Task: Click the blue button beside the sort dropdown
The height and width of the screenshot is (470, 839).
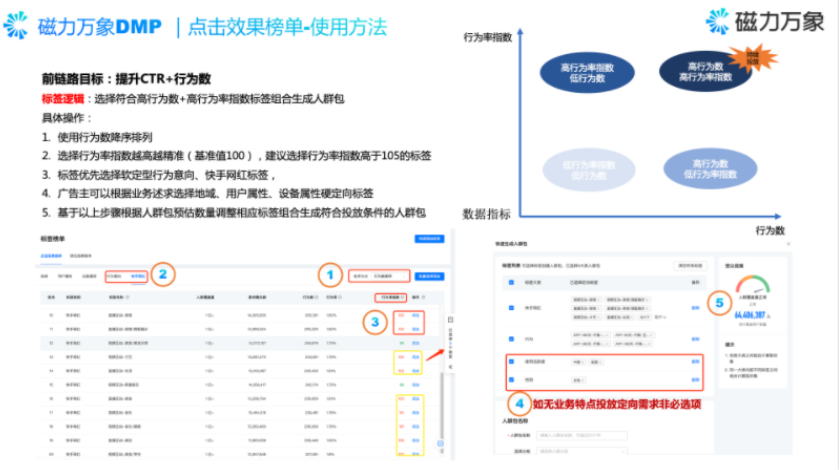Action: tap(429, 276)
